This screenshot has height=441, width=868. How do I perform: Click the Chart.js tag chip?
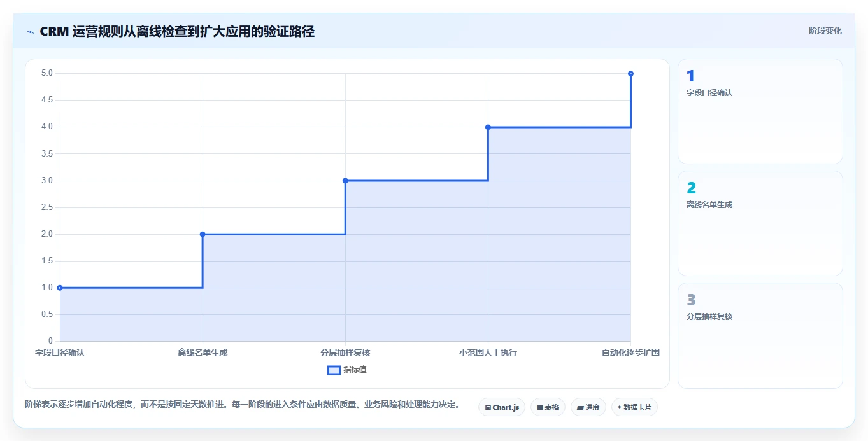(501, 407)
